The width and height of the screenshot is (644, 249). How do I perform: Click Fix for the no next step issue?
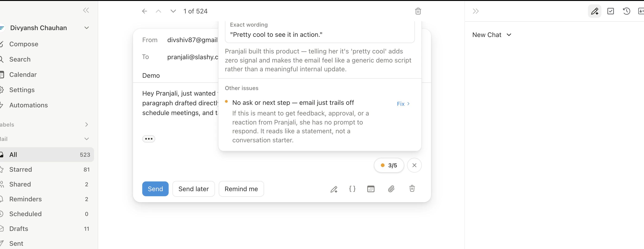pos(403,104)
